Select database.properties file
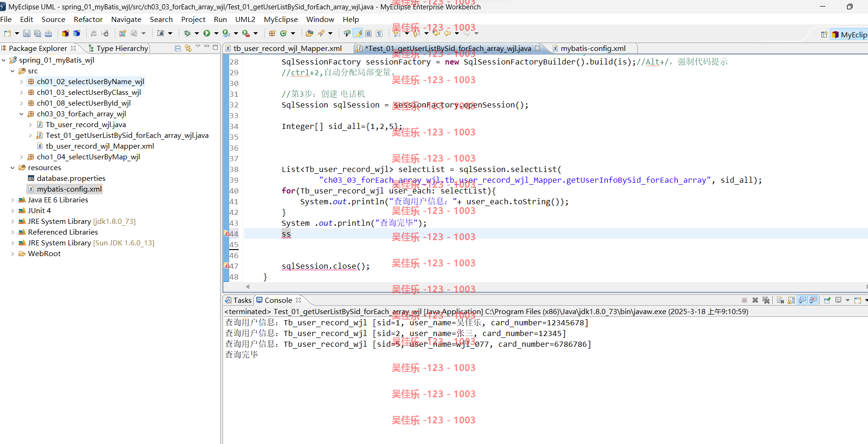 (71, 179)
